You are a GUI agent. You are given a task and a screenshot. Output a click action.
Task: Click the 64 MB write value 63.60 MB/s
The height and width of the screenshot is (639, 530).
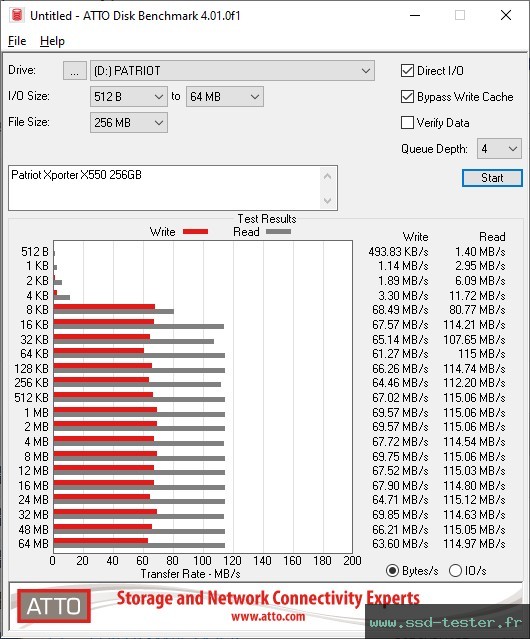click(400, 544)
